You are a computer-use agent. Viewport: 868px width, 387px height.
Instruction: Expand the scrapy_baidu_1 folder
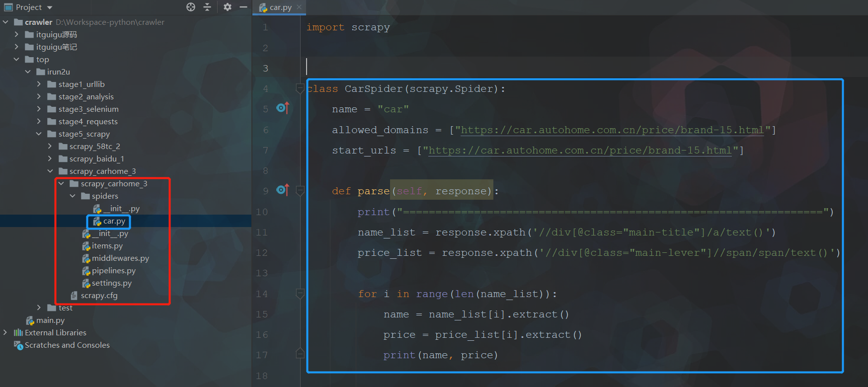point(50,158)
